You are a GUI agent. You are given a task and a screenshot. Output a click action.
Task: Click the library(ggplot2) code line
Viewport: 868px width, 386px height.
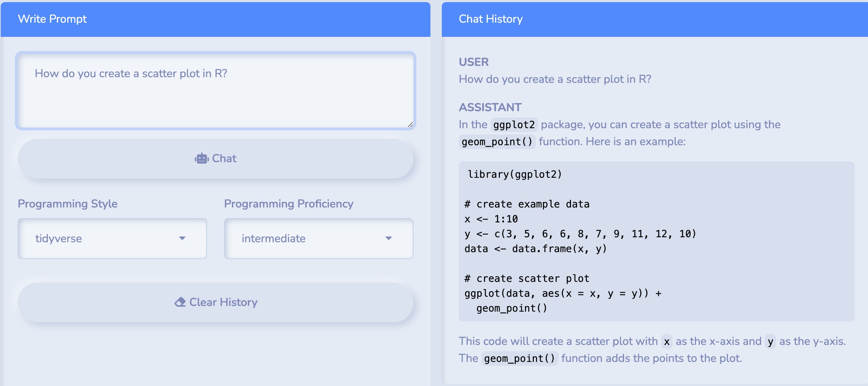515,174
